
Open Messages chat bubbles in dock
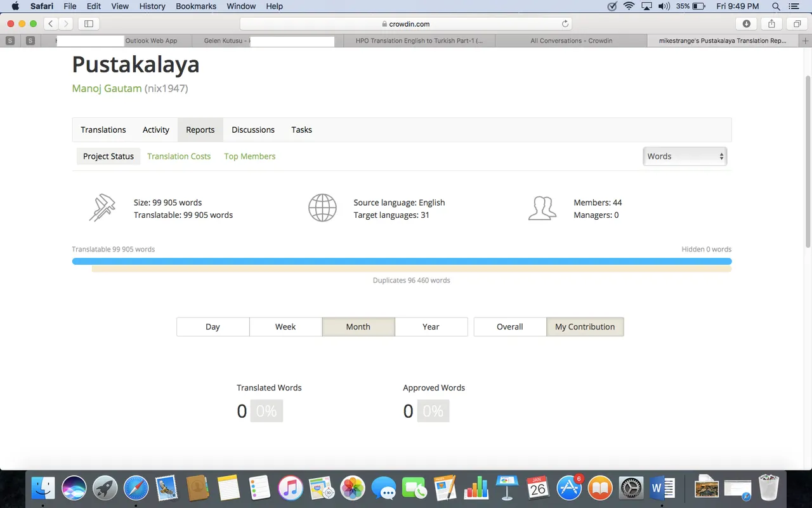(x=384, y=488)
